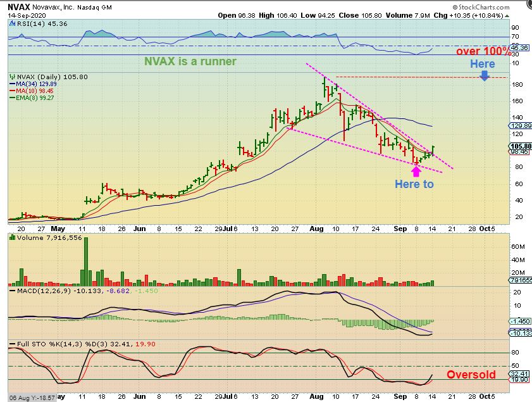Click the '06 Aug Y:-18.57' cursor readout

(32, 398)
